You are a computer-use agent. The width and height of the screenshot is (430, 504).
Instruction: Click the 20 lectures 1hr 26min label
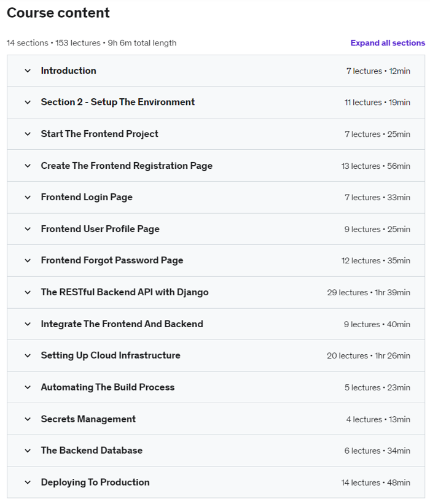tap(369, 356)
